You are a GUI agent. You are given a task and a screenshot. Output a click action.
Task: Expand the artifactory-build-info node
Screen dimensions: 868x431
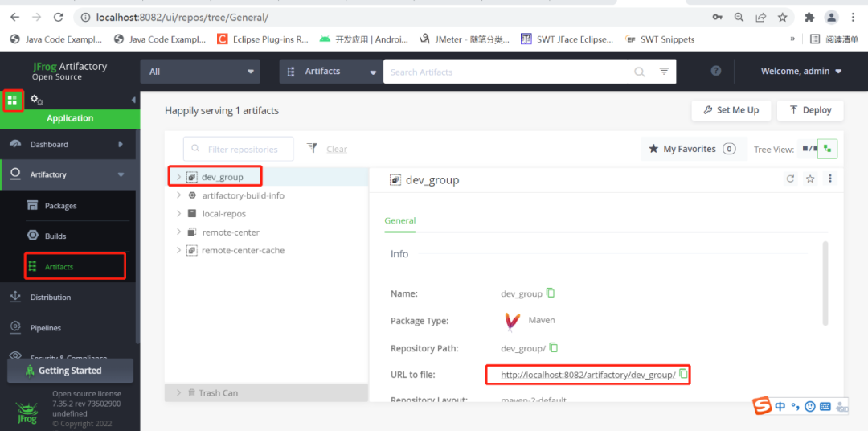click(178, 195)
